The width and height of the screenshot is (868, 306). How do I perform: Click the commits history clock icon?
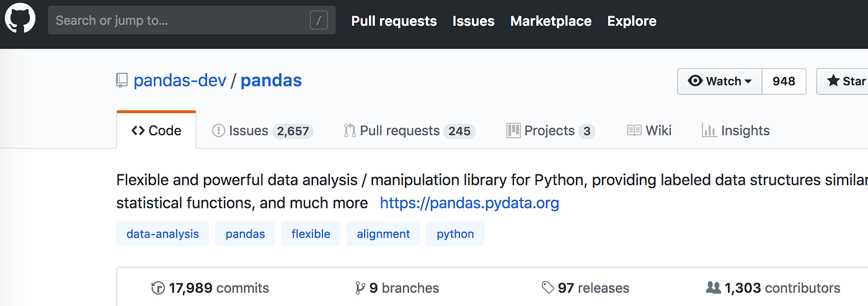[158, 288]
